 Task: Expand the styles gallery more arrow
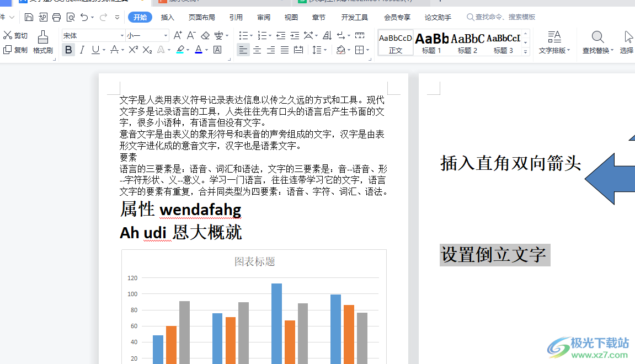coord(525,51)
